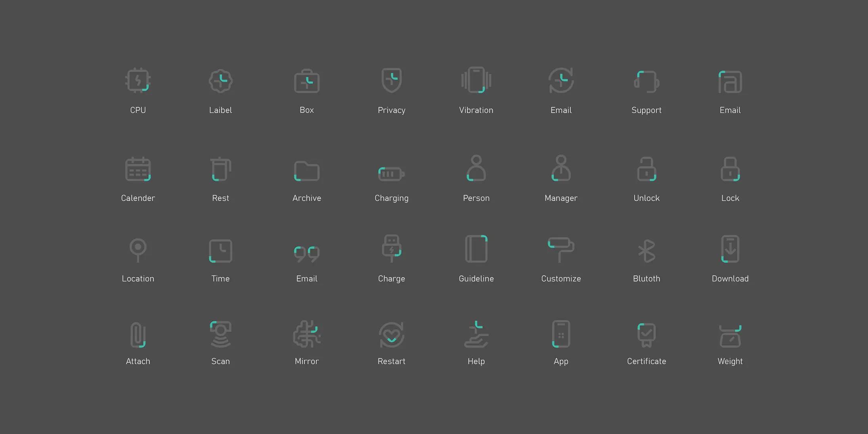The width and height of the screenshot is (868, 434).
Task: Click the Blutoth icon
Action: pyautogui.click(x=646, y=250)
